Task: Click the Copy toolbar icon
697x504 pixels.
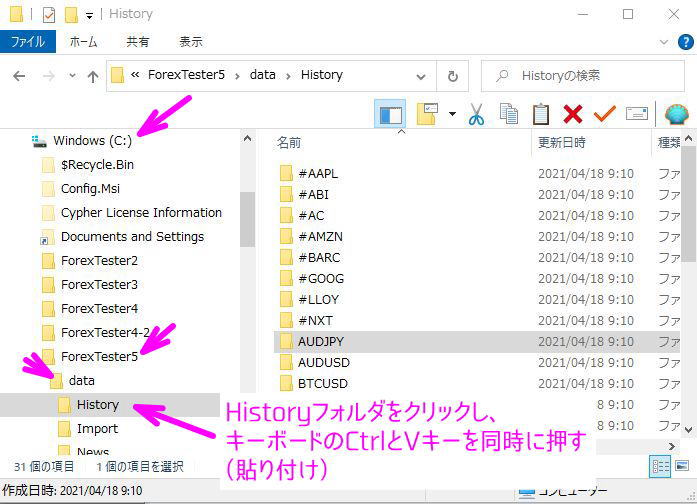Action: click(509, 114)
